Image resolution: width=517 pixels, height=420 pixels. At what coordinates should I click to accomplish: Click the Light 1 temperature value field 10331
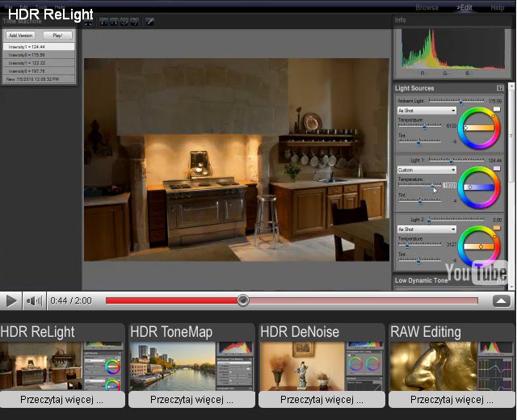pos(450,185)
